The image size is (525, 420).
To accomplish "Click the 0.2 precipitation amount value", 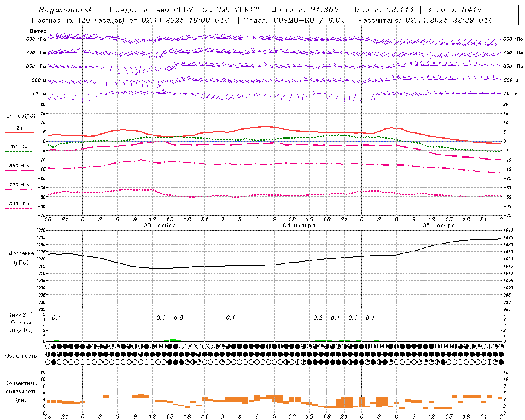I will tap(318, 317).
